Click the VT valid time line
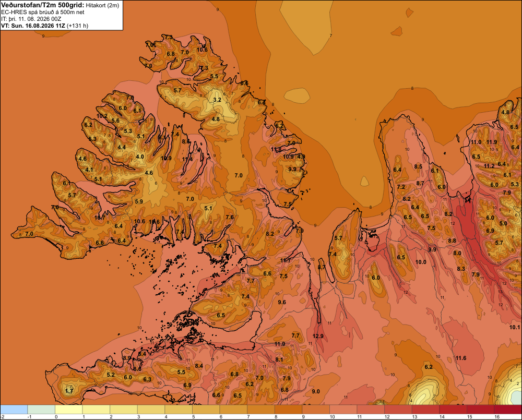This screenshot has width=522, height=420. 44,26
